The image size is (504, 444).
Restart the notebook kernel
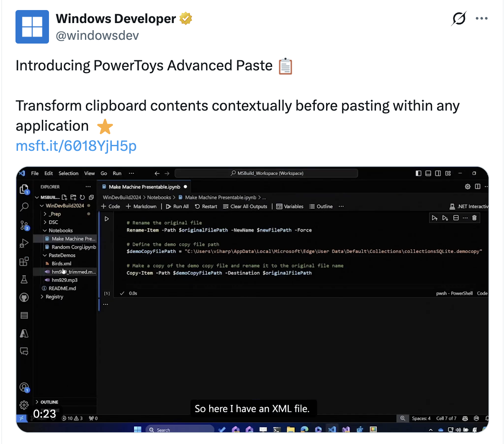click(x=206, y=207)
